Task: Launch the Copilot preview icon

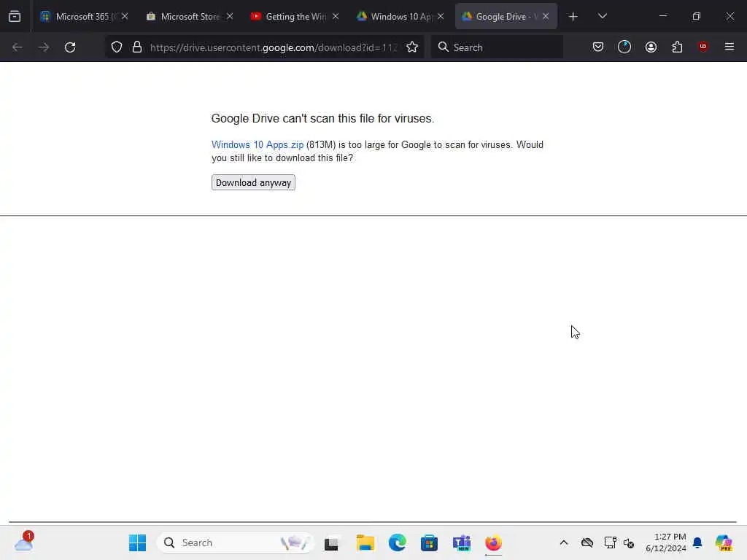Action: point(724,542)
